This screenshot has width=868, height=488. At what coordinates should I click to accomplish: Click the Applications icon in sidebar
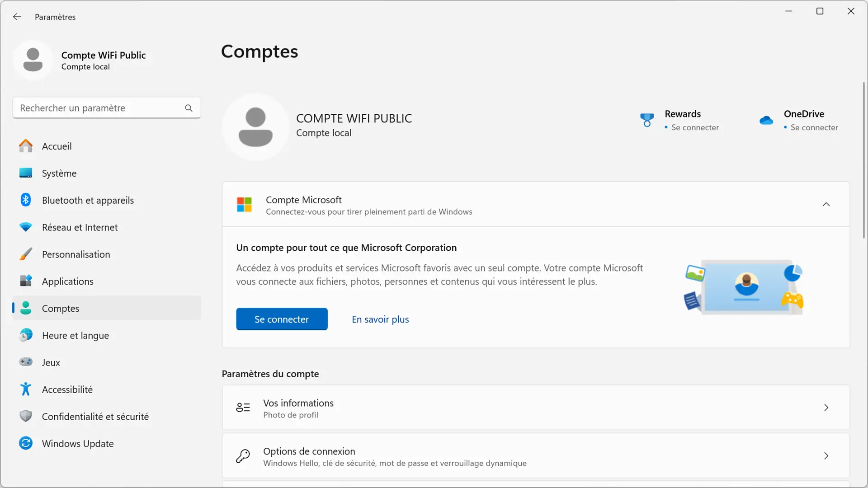click(26, 281)
